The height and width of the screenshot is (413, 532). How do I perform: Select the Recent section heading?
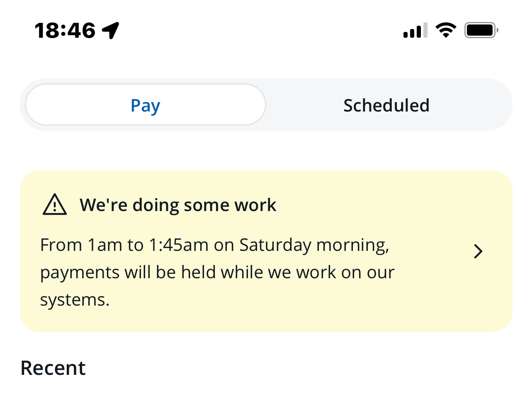pos(53,368)
